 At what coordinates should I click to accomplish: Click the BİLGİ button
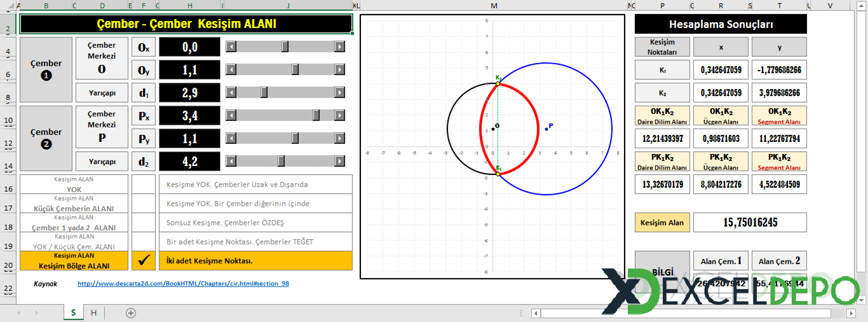point(661,272)
